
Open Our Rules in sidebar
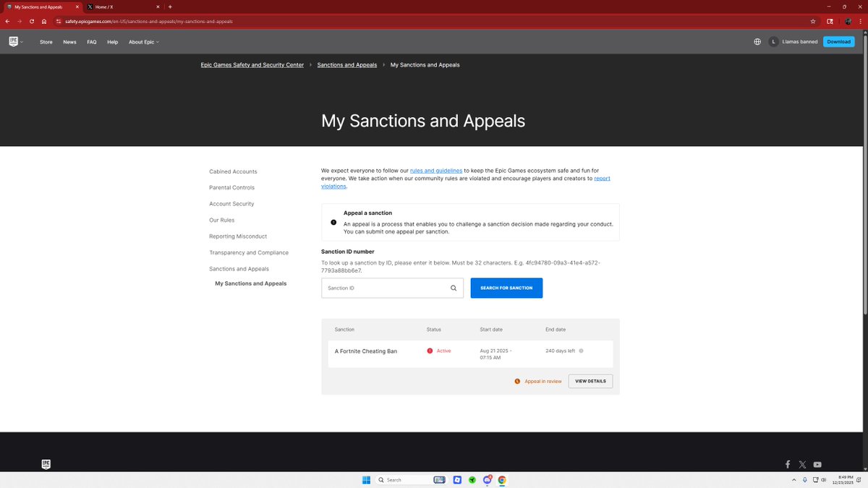[x=222, y=220]
